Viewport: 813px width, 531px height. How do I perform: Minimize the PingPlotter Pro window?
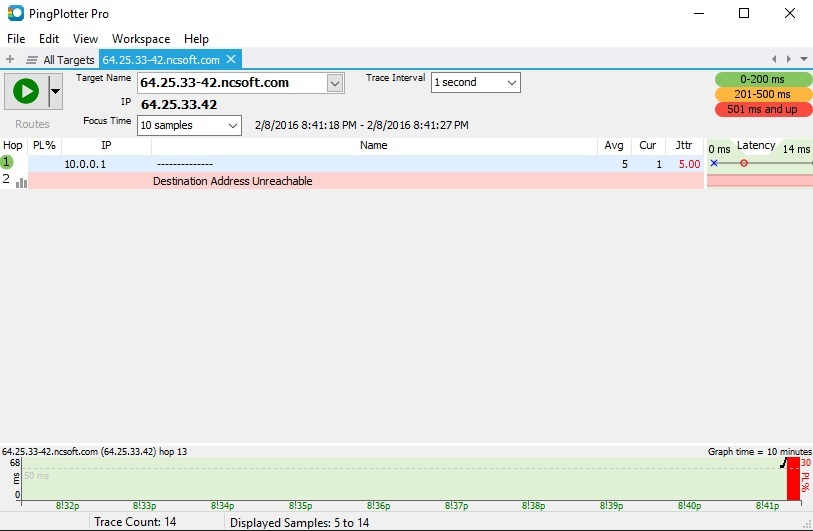[x=699, y=13]
